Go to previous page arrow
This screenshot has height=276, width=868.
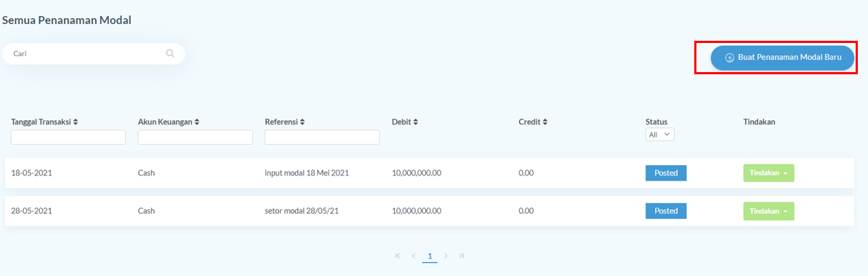point(414,256)
